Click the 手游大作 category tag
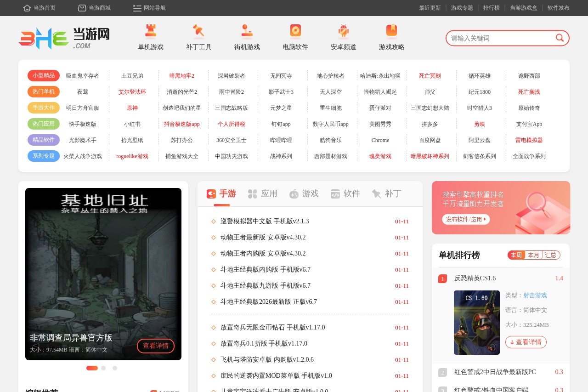 tap(44, 108)
